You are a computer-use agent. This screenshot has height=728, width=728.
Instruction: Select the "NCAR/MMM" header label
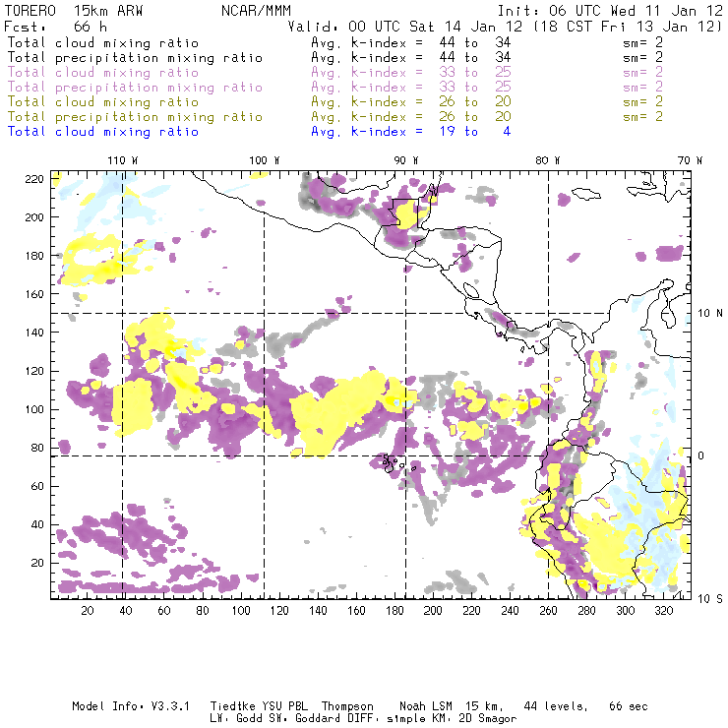256,11
